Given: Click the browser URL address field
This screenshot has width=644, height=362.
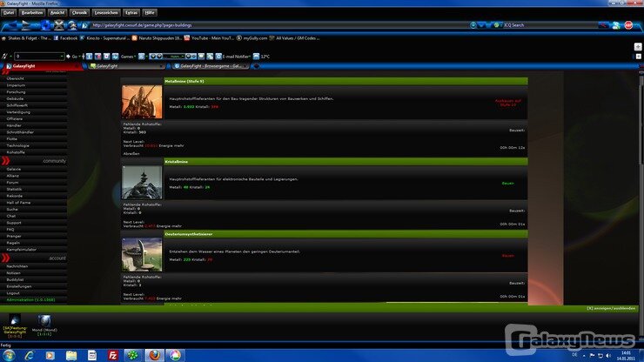Looking at the screenshot, I should [279, 25].
